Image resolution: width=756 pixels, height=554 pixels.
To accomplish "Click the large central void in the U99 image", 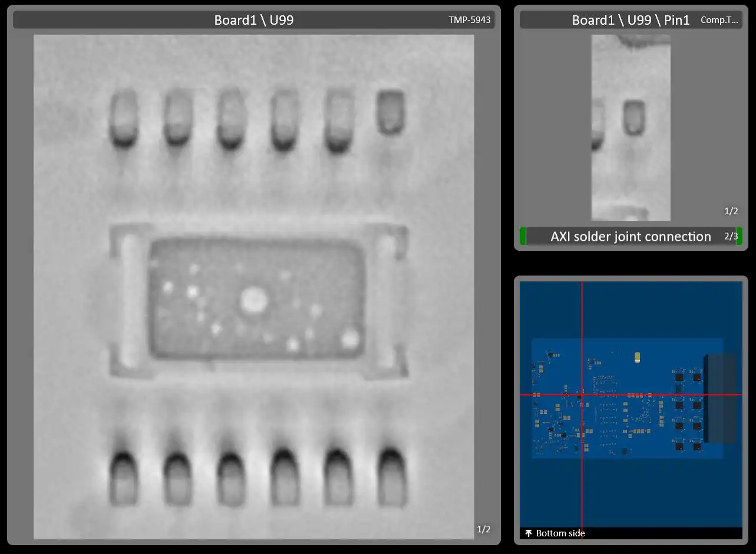I will click(253, 300).
